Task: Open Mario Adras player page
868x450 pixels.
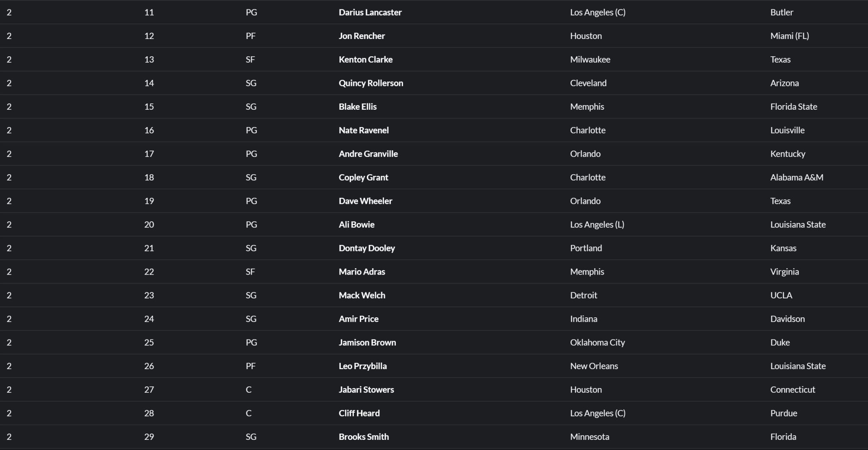Action: tap(362, 272)
